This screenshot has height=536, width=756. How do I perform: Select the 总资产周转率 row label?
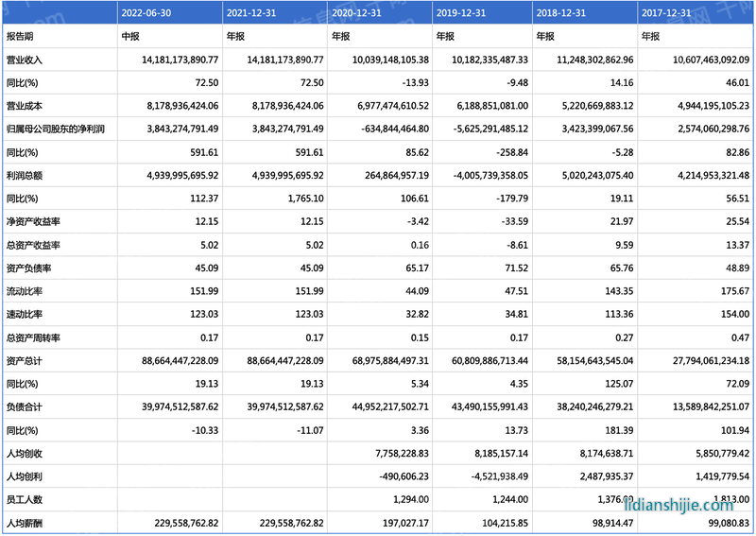click(x=33, y=337)
